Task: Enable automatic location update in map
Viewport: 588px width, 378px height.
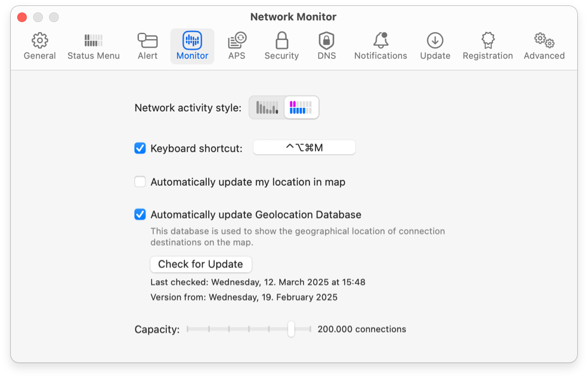Action: pos(140,182)
